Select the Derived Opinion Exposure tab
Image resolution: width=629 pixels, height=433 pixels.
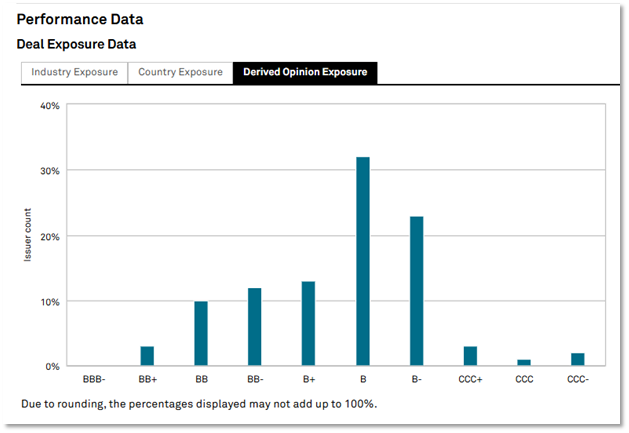pyautogui.click(x=304, y=73)
